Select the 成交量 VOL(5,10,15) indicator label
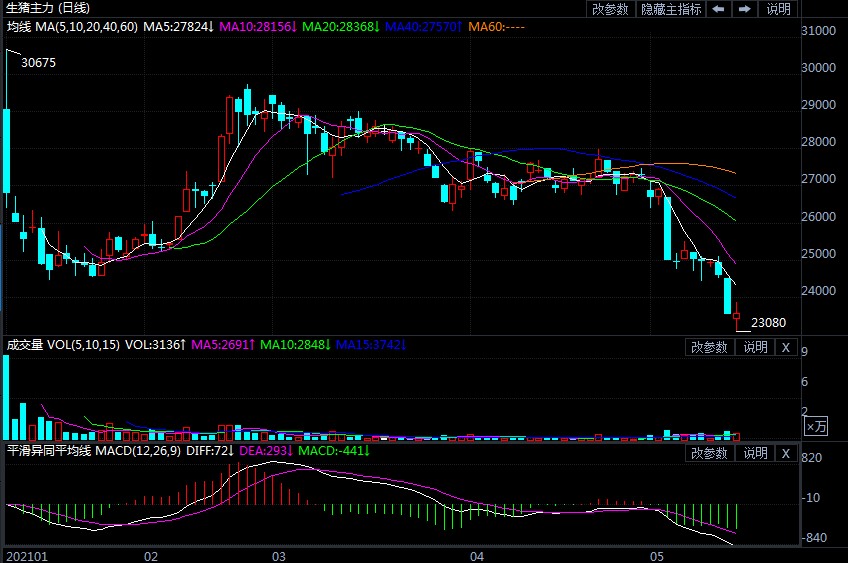 63,345
